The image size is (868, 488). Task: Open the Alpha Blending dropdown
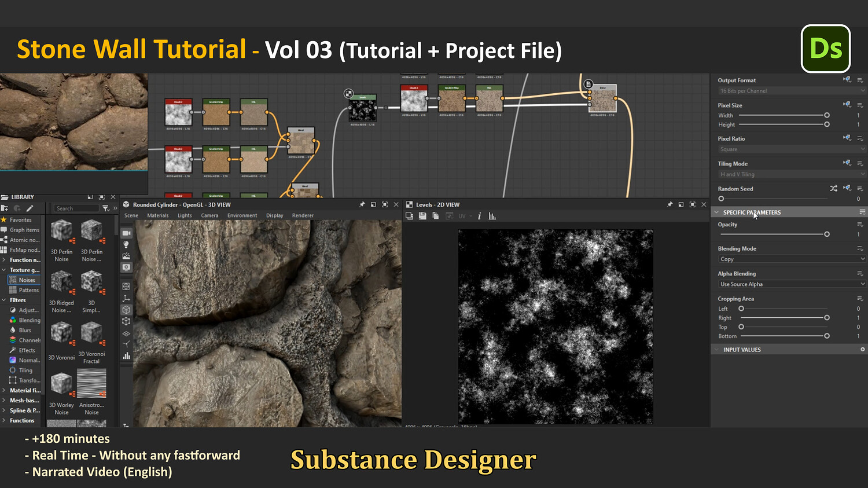(x=792, y=284)
